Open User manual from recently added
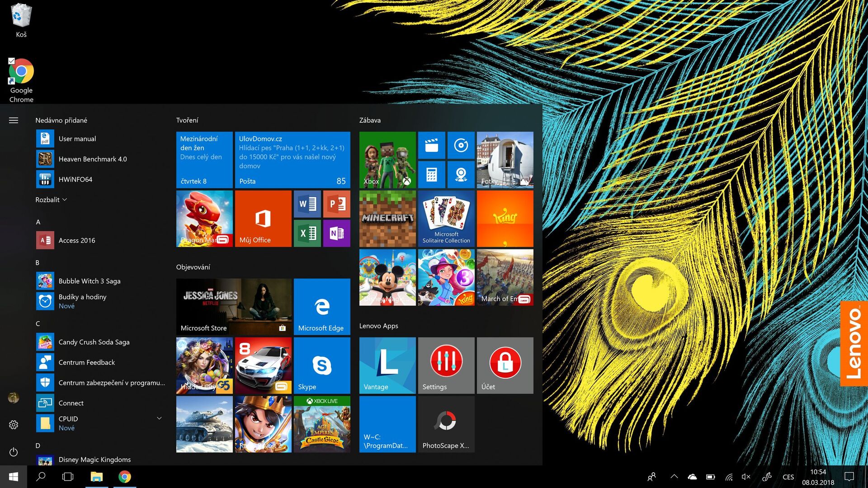The image size is (868, 488). click(x=77, y=138)
